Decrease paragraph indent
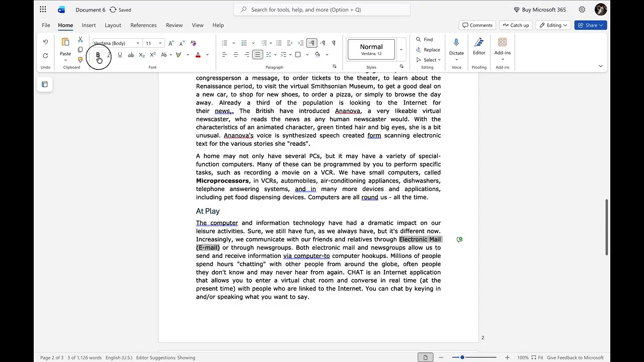644x362 pixels. 289,43
